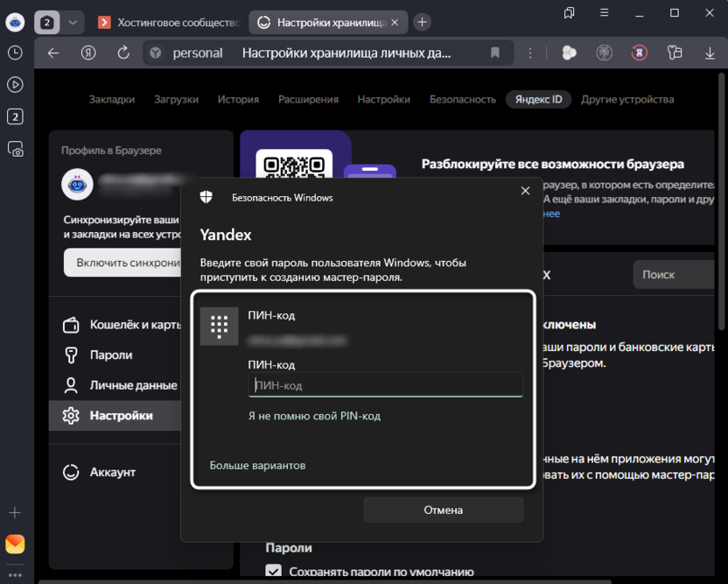Open Yandex home with the Я icon
728x584 pixels.
click(88, 53)
